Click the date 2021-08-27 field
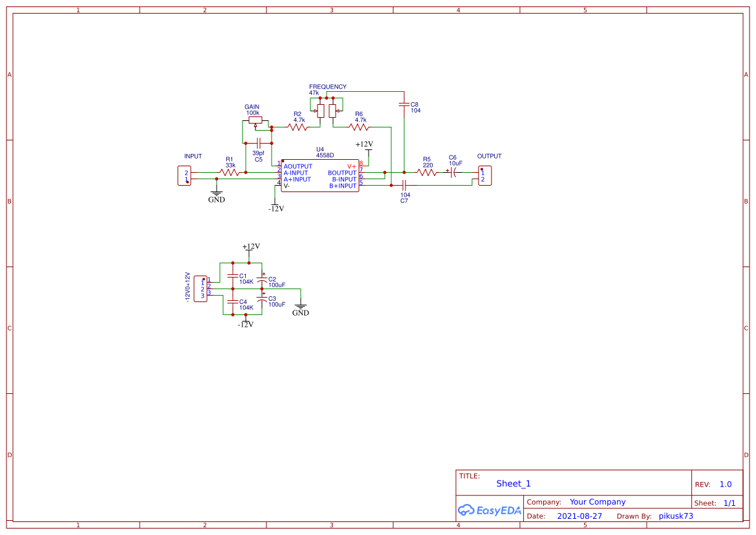 coord(578,516)
